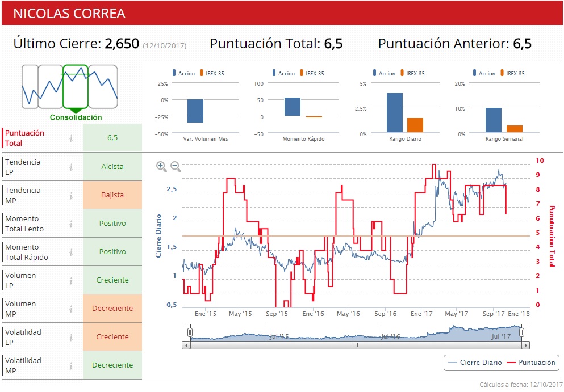Click the Cálculos a fecha footer text
The height and width of the screenshot is (392, 564).
(x=521, y=385)
